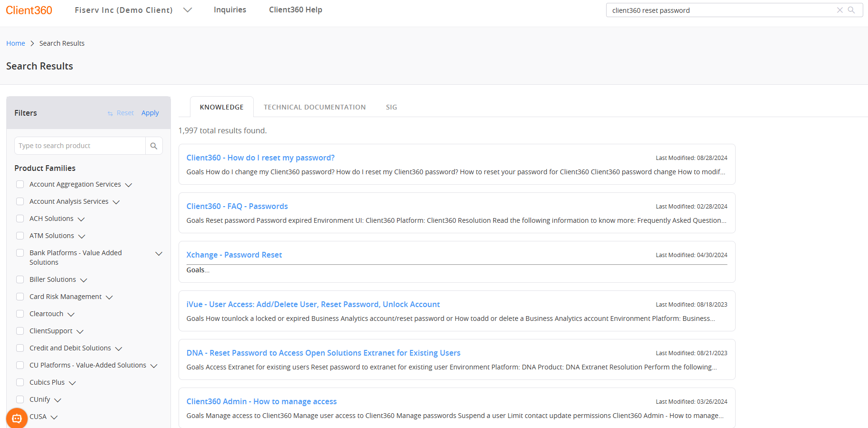Select the CU Platforms - Value-Added Solutions checkbox
Screen dimensions: 868x428
click(20, 365)
